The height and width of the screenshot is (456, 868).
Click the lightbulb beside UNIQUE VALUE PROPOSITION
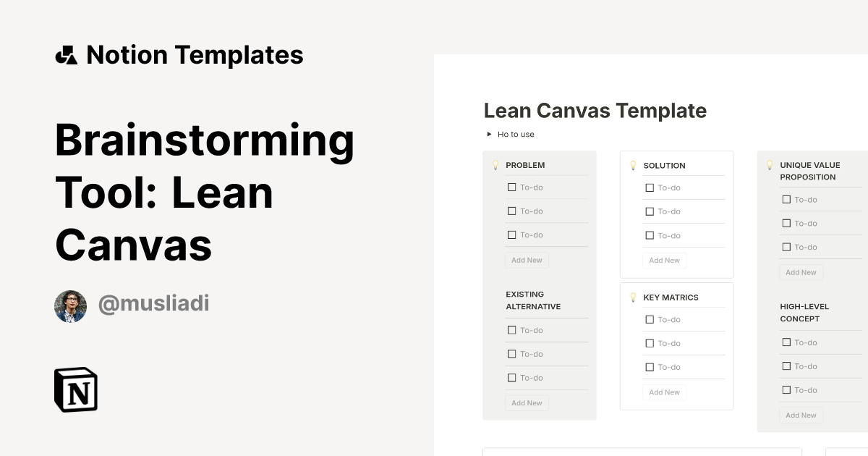pyautogui.click(x=770, y=165)
